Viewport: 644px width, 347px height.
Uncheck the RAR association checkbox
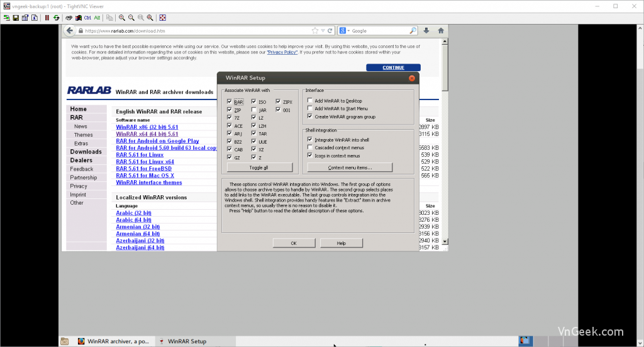(230, 101)
